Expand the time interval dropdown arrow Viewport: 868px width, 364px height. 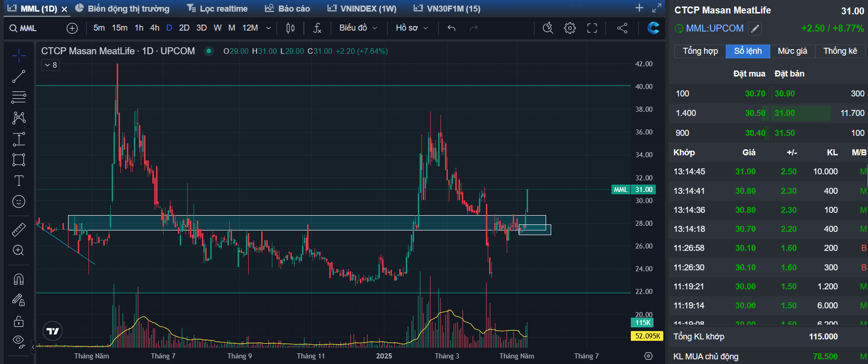269,28
